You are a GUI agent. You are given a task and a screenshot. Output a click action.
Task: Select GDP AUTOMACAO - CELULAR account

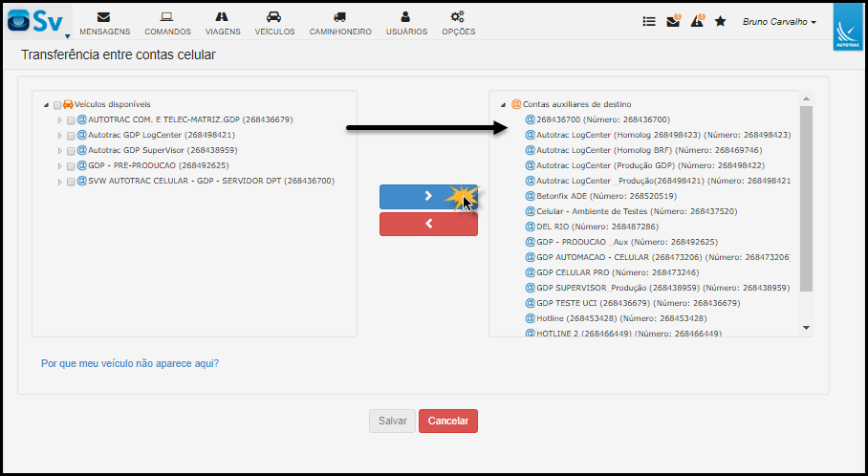[x=658, y=257]
